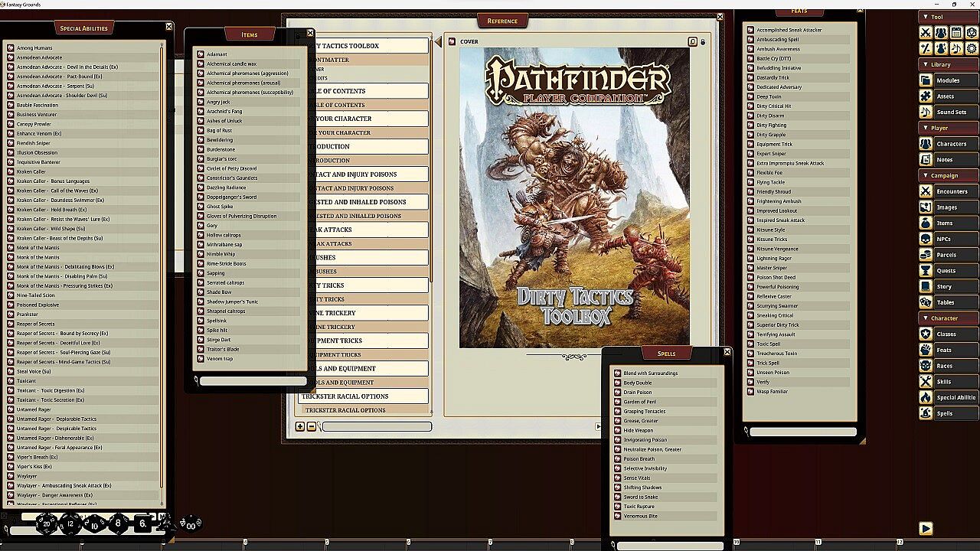Viewport: 980px width, 551px height.
Task: Toggle the lock icon in the Cover header
Action: (703, 42)
